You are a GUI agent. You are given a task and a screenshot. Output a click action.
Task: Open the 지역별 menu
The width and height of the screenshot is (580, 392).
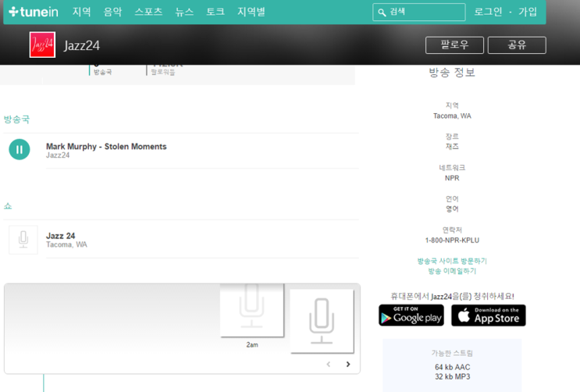click(x=251, y=12)
